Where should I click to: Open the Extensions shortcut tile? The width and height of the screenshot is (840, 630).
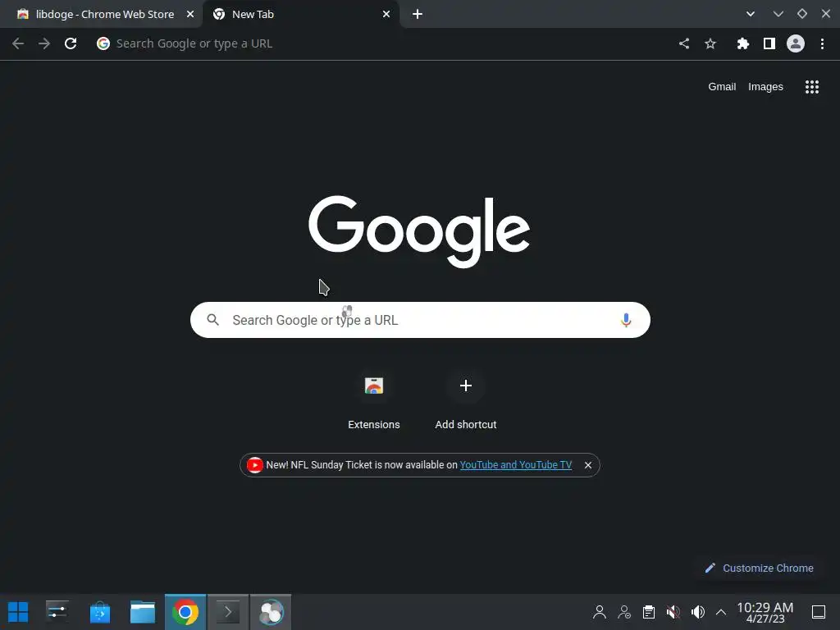pyautogui.click(x=374, y=399)
